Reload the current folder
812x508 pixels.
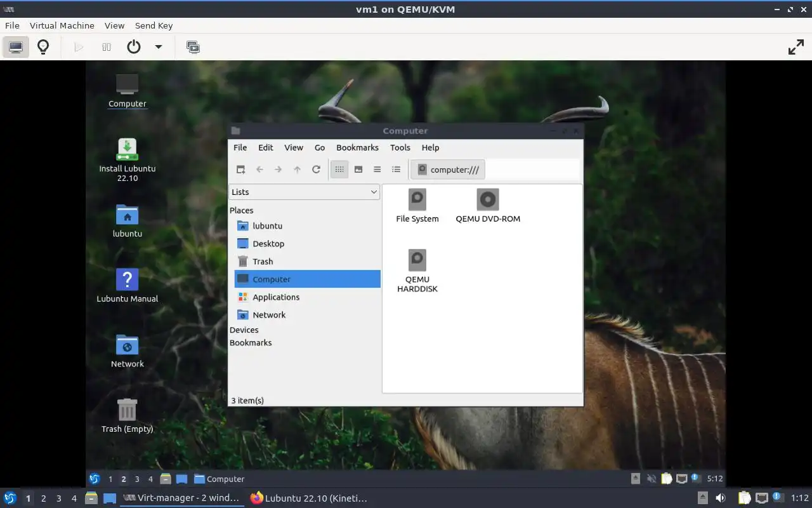click(x=316, y=170)
